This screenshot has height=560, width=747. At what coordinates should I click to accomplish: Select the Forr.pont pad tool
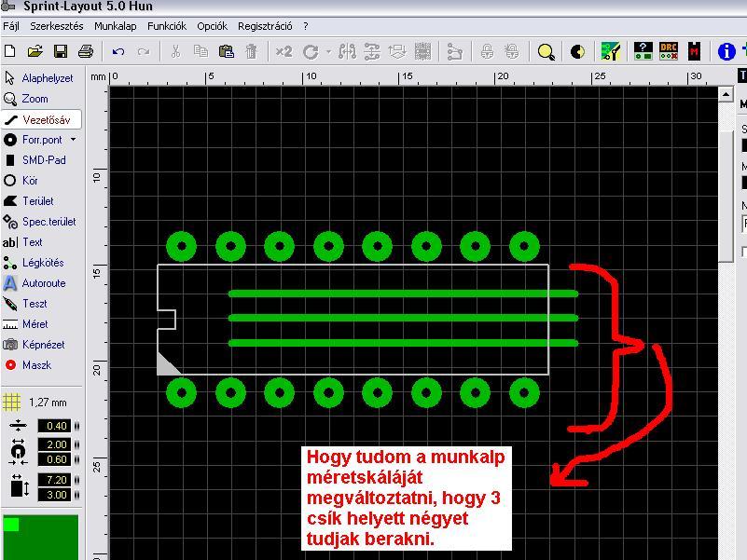click(35, 140)
